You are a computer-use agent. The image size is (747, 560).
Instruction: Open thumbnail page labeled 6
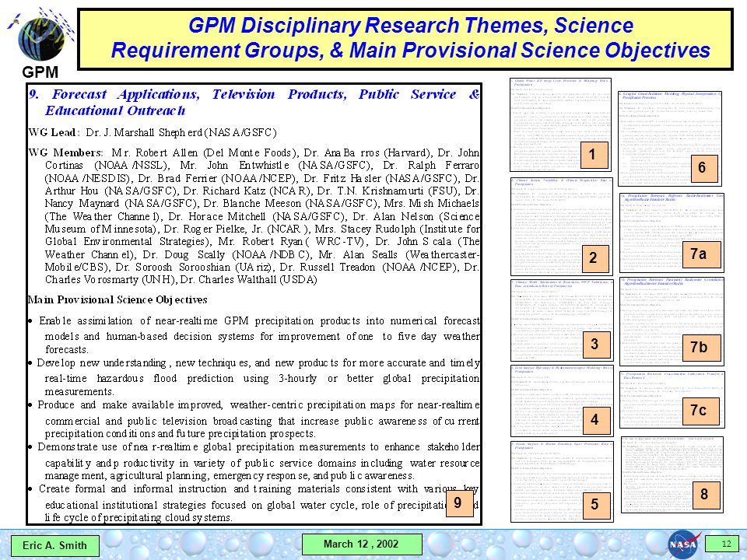(670, 138)
